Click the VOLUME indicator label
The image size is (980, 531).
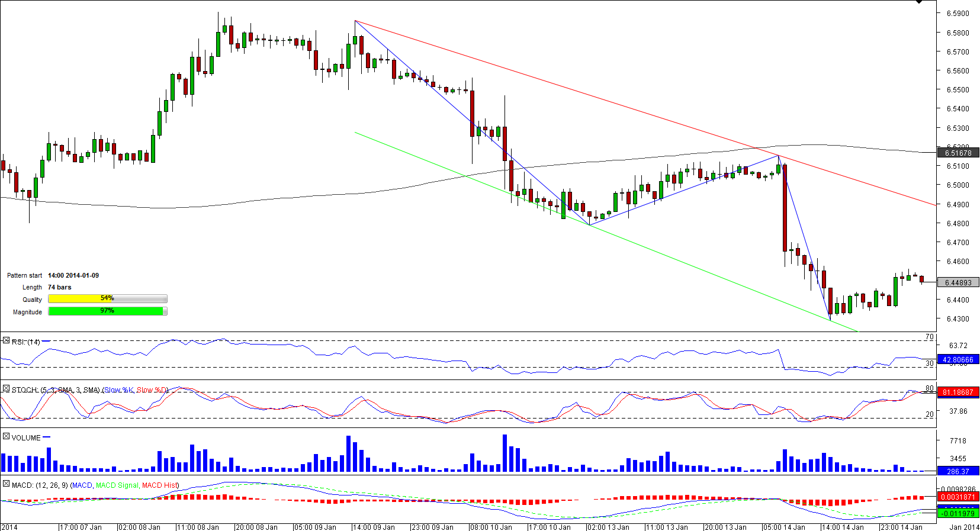(x=26, y=438)
